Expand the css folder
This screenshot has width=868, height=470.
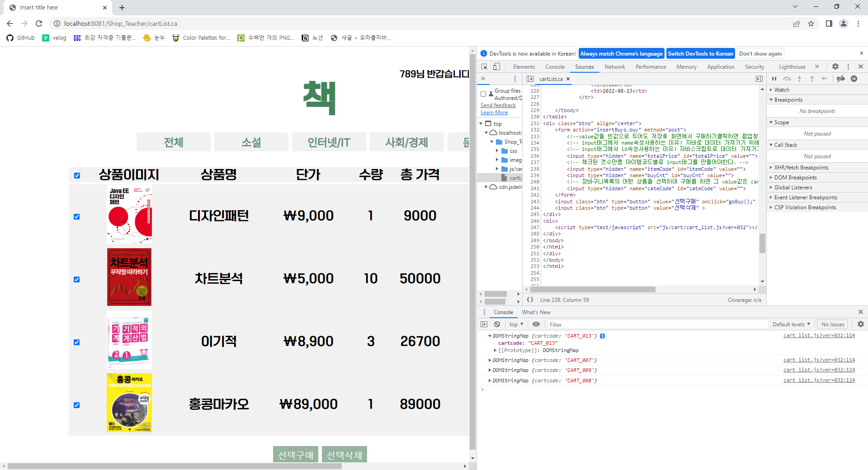pyautogui.click(x=497, y=150)
